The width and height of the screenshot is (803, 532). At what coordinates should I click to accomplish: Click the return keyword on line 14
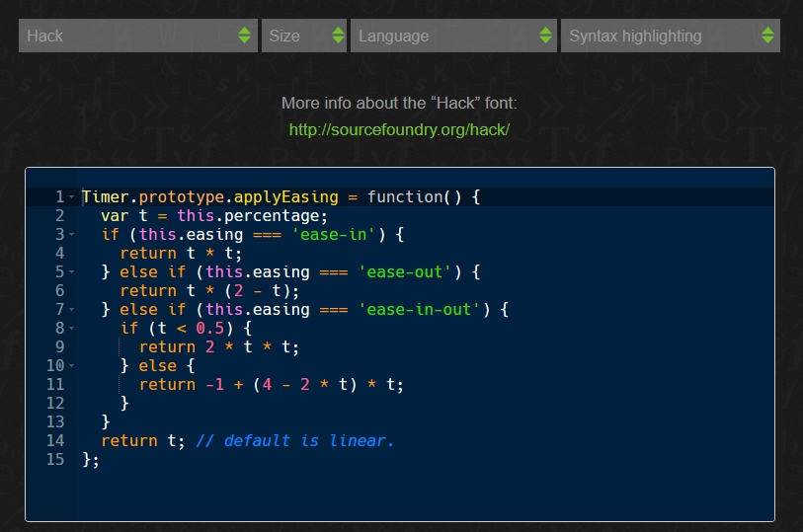pos(129,440)
